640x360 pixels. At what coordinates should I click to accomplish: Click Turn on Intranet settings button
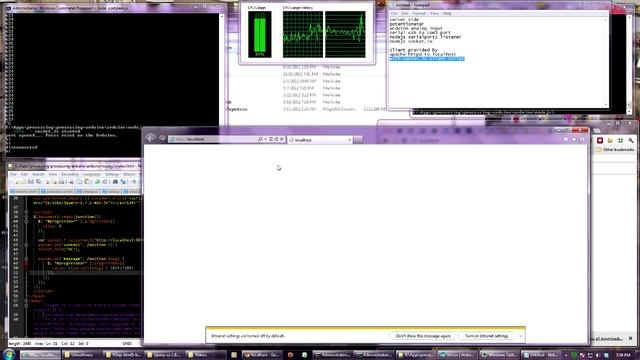point(486,336)
